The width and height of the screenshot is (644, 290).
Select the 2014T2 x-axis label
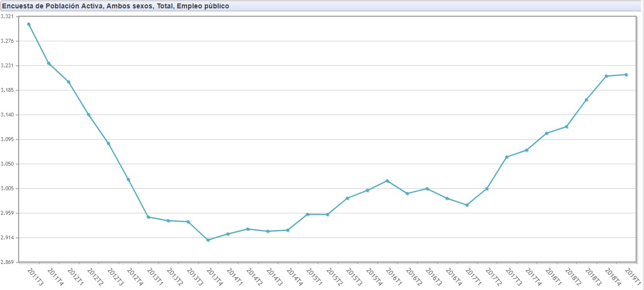pyautogui.click(x=254, y=276)
